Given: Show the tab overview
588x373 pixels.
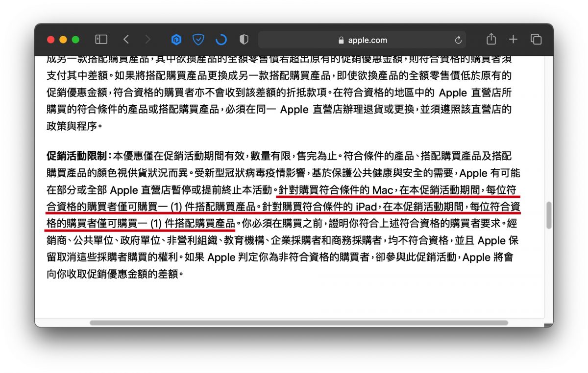Looking at the screenshot, I should [536, 40].
